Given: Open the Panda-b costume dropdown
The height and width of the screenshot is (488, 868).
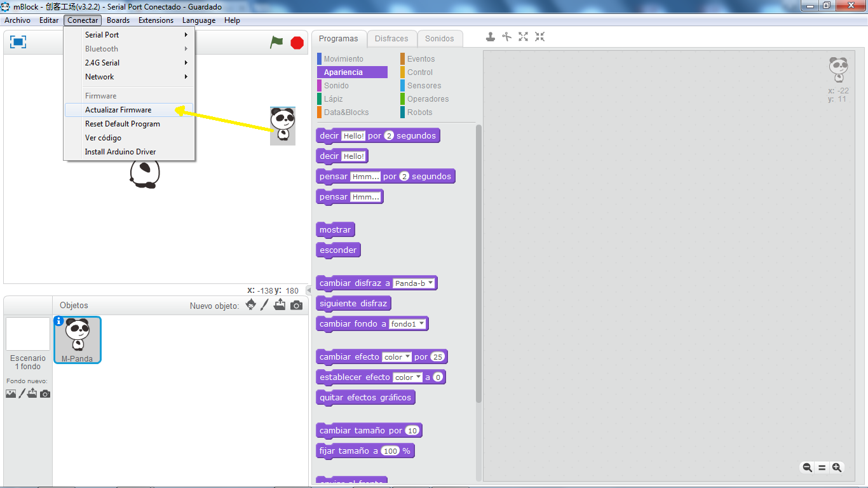Looking at the screenshot, I should [x=414, y=283].
